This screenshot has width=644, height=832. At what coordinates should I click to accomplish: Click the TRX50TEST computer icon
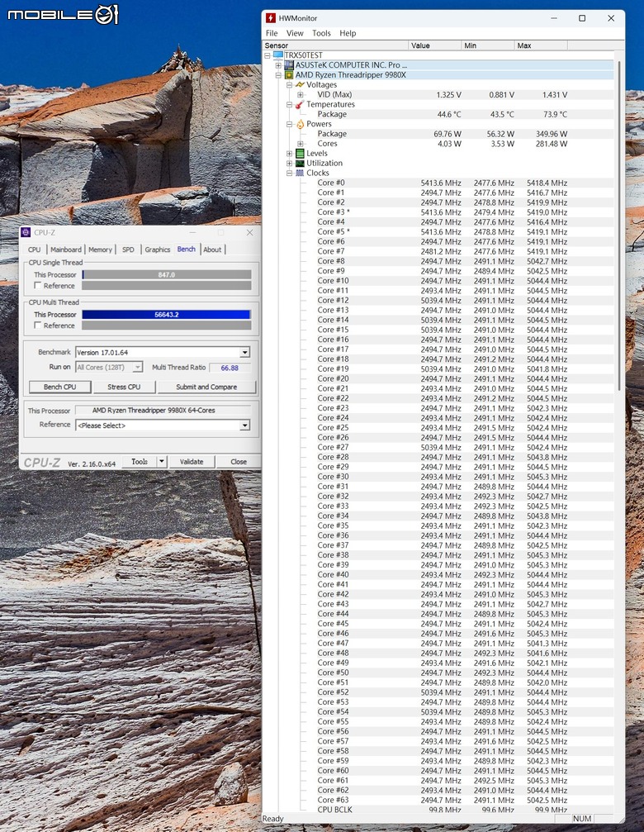click(x=278, y=55)
